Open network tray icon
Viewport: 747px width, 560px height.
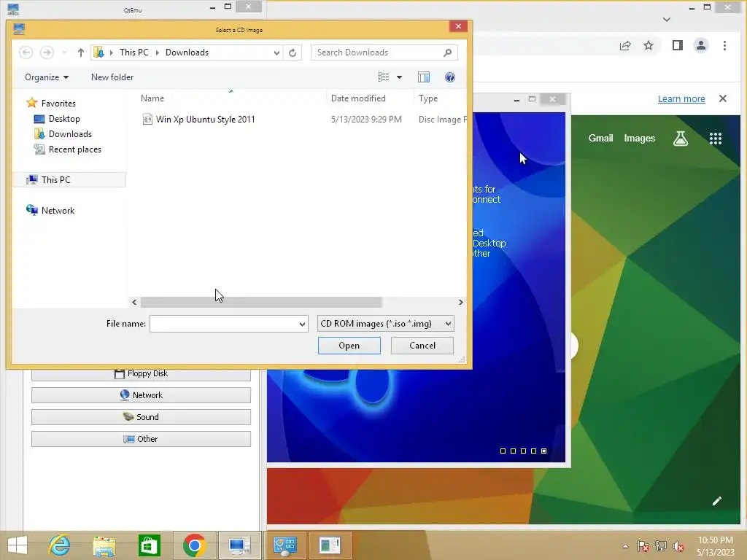point(661,546)
